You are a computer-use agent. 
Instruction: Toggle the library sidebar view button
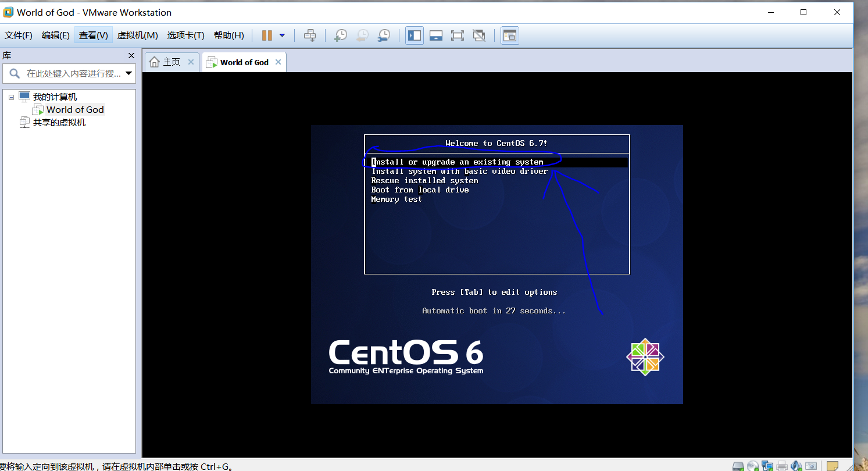point(415,35)
